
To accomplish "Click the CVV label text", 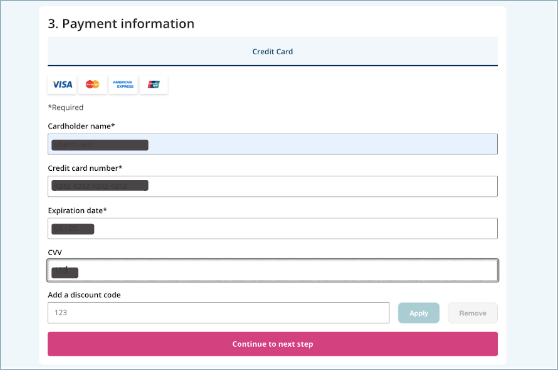I will tap(55, 253).
